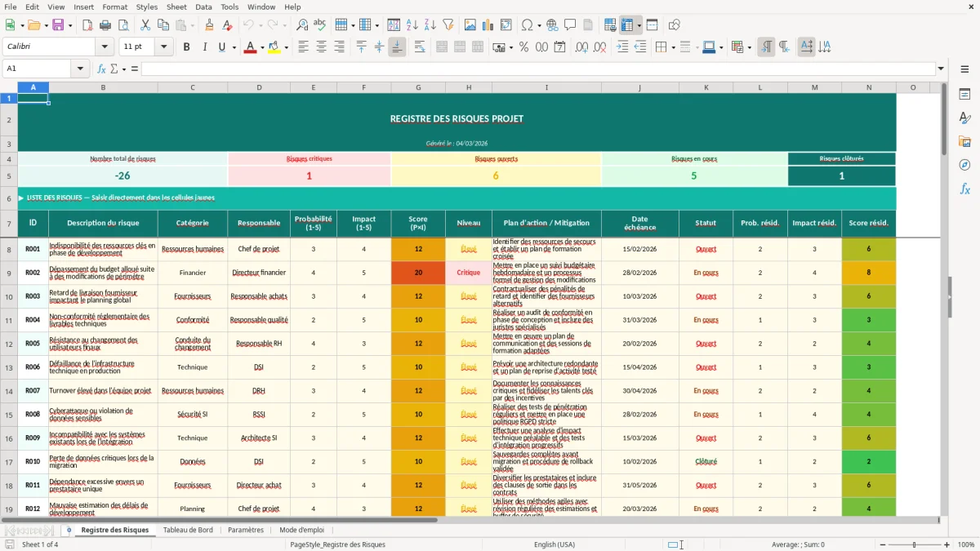Switch to Tableau de Bord sheet tab

[188, 530]
